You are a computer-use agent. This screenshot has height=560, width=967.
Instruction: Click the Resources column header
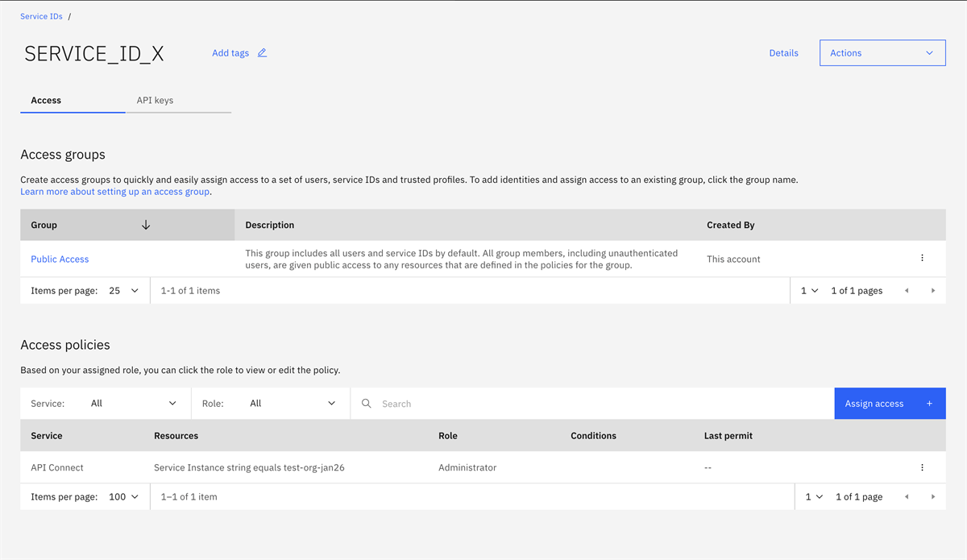[x=176, y=436]
